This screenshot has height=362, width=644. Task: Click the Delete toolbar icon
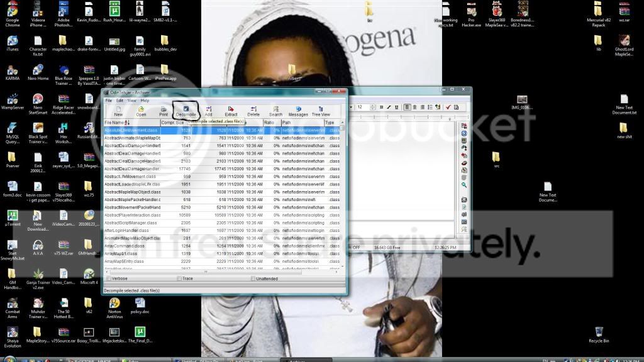(x=253, y=111)
